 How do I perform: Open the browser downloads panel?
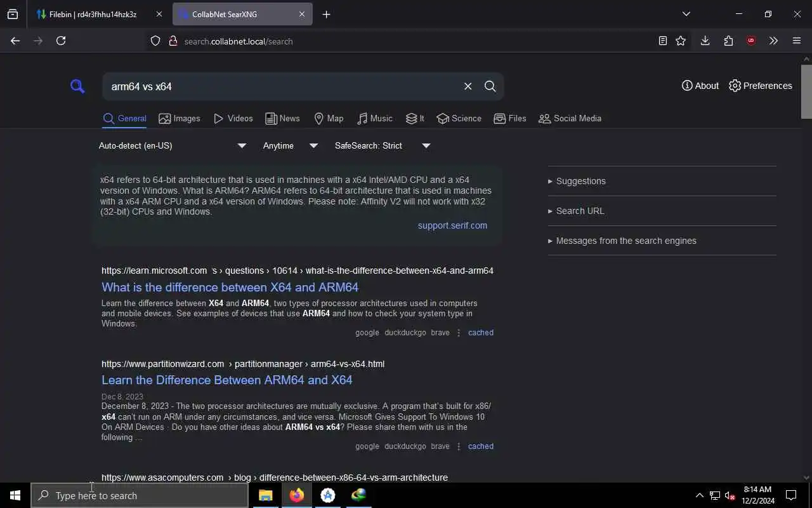tap(705, 41)
